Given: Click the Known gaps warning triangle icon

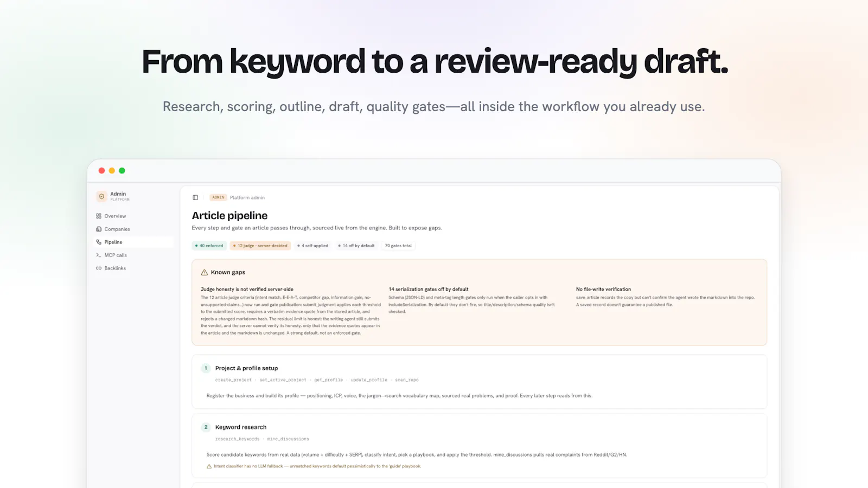Looking at the screenshot, I should pyautogui.click(x=205, y=272).
